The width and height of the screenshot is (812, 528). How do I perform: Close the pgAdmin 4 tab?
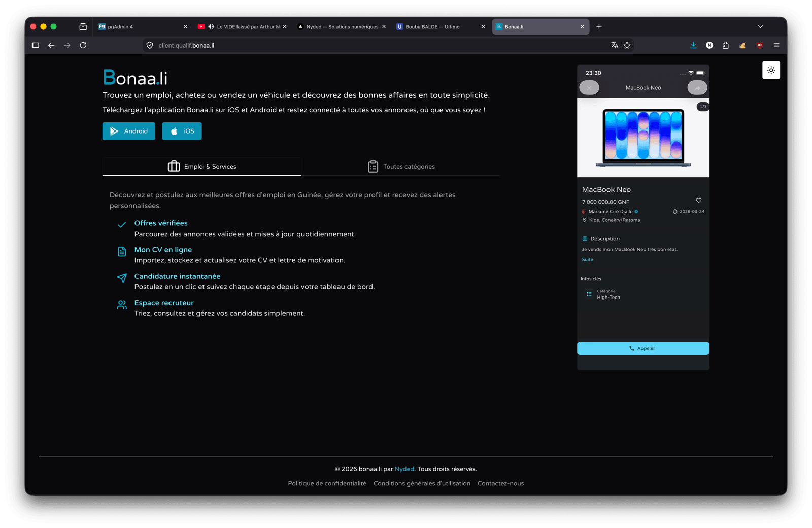(185, 27)
